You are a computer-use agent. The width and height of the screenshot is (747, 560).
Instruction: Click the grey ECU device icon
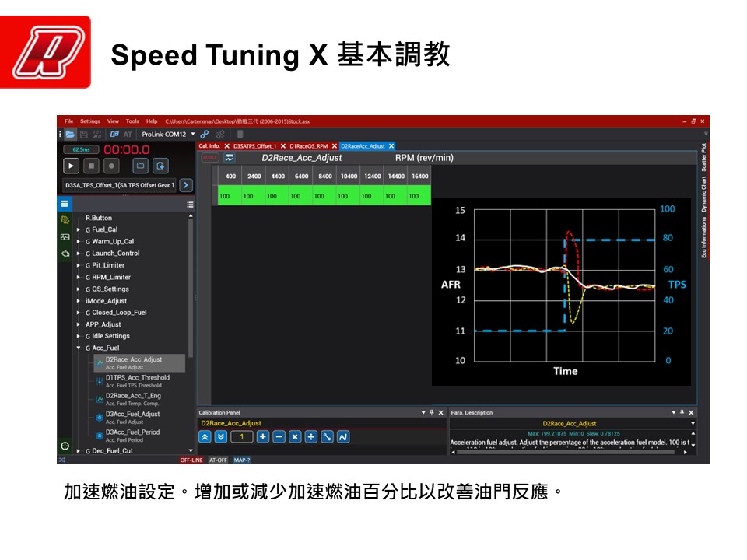[x=240, y=135]
